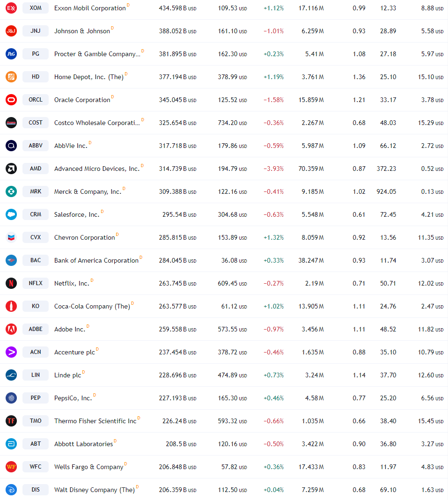Image resolution: width=448 pixels, height=500 pixels.
Task: Click the AMD logo icon
Action: tap(11, 169)
